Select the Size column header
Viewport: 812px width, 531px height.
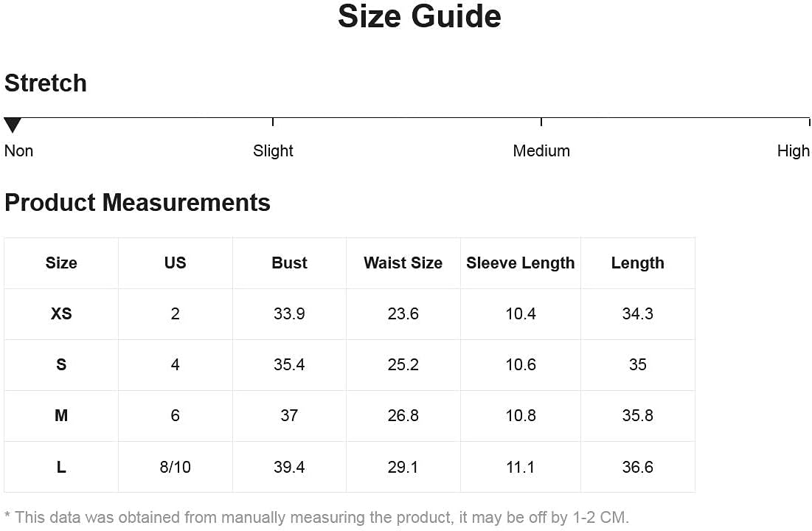coord(61,263)
